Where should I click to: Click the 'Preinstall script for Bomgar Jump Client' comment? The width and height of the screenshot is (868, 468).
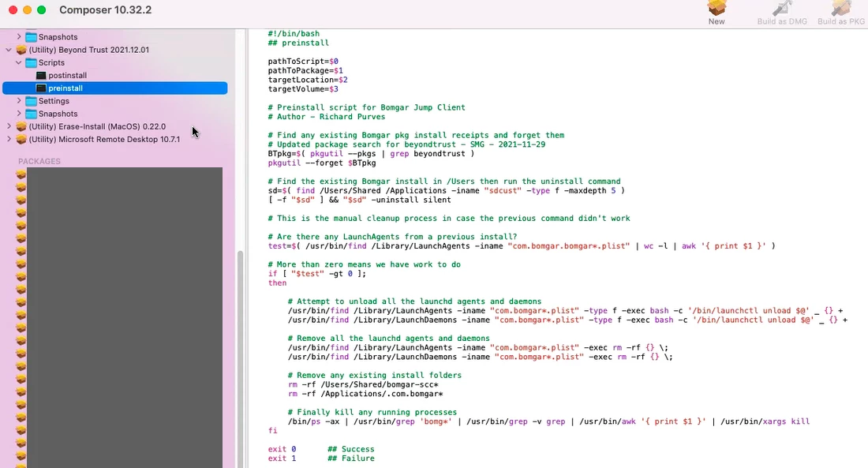[366, 107]
